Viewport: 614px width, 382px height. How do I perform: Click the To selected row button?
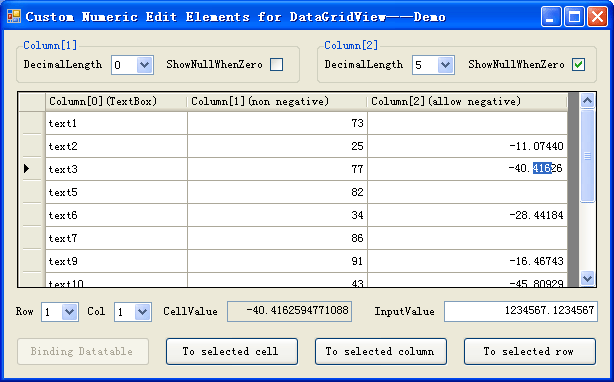530,351
